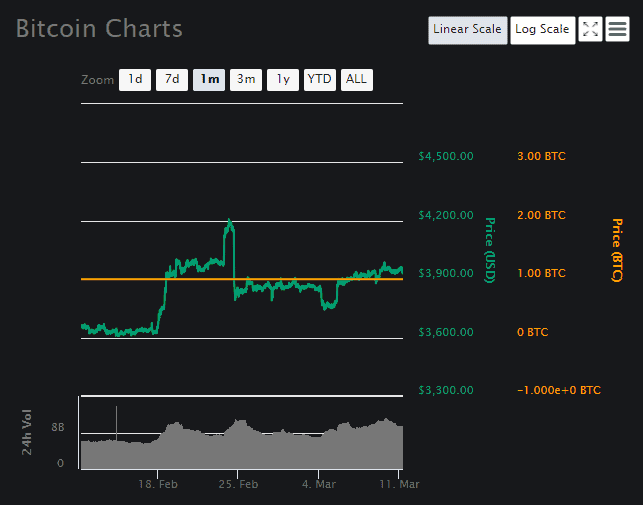
Task: Switch to Linear Scale
Action: (x=467, y=30)
